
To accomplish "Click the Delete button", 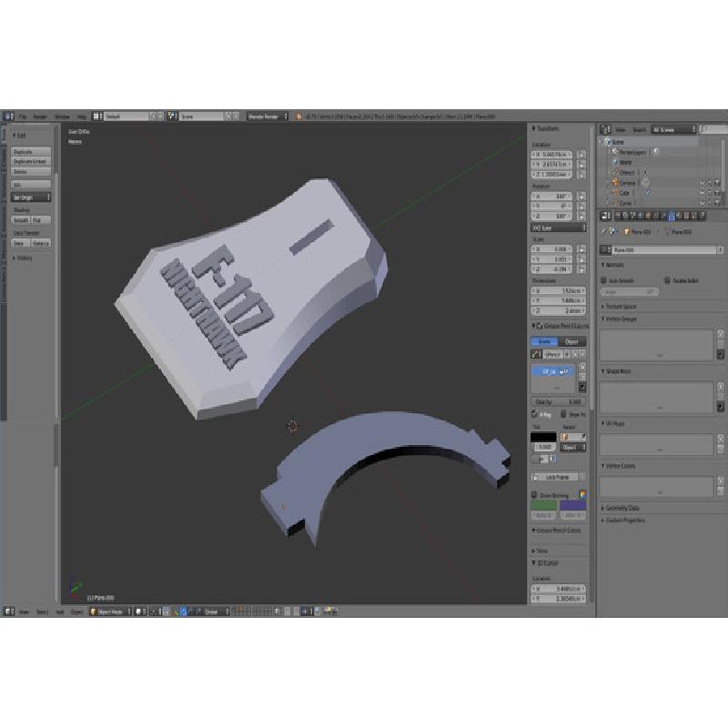I will [x=31, y=171].
